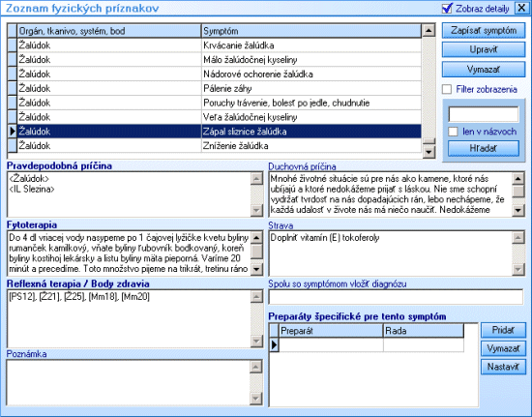The height and width of the screenshot is (417, 532).
Task: Click the symptom list scroll up arrow
Action: (429, 31)
